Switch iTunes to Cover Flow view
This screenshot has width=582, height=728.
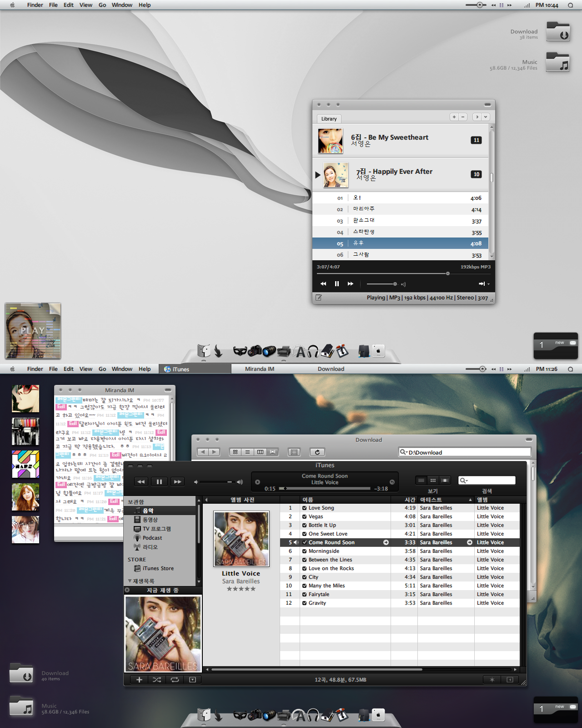tap(445, 480)
